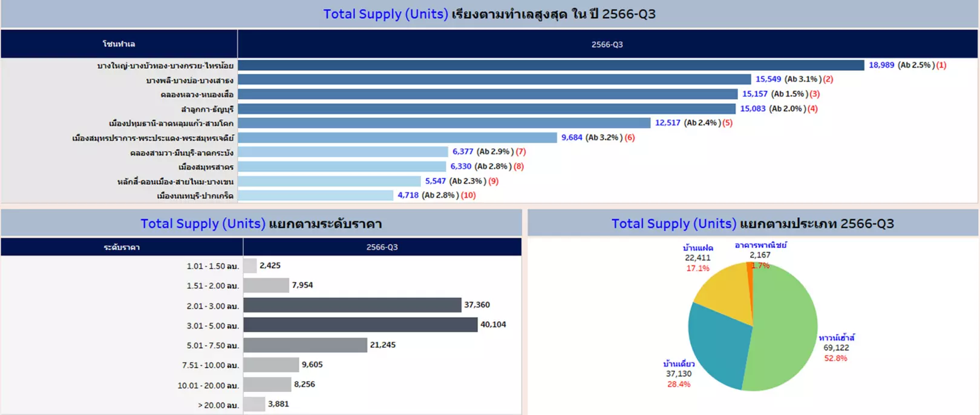
Task: Select the 1.51 - 2.00 price bar
Action: [x=266, y=285]
